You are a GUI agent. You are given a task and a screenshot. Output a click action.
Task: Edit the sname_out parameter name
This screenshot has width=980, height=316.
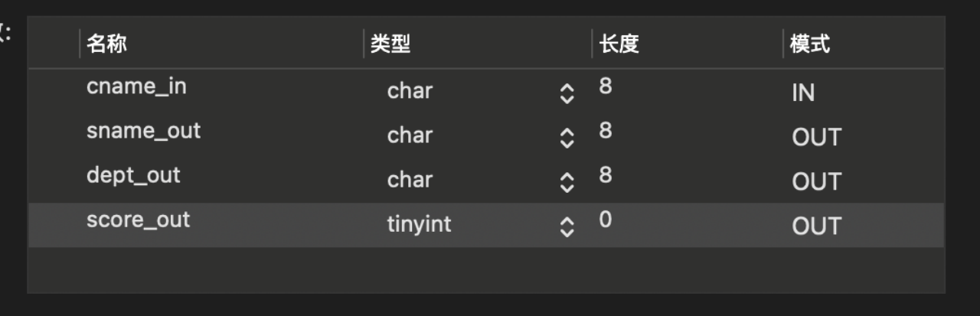point(143,132)
